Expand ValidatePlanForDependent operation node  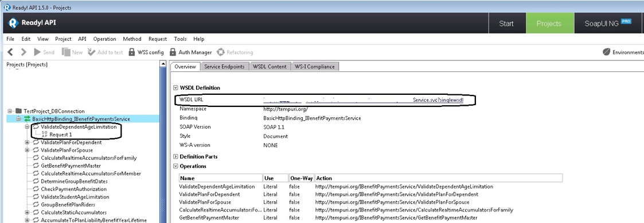pyautogui.click(x=27, y=143)
